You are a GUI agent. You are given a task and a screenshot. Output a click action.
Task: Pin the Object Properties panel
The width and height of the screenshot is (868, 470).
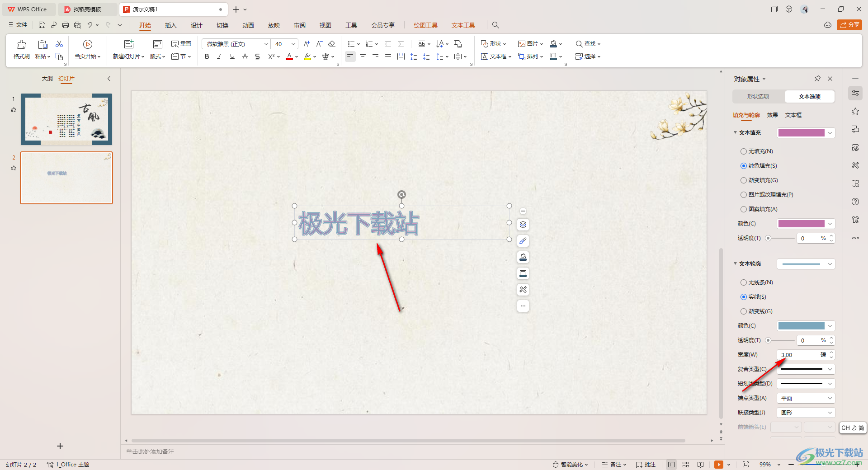pyautogui.click(x=817, y=79)
